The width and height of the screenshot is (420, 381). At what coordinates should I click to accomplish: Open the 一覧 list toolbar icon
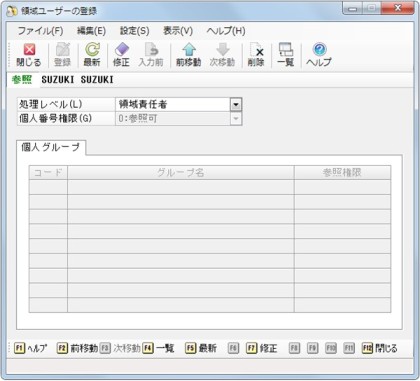[x=286, y=55]
